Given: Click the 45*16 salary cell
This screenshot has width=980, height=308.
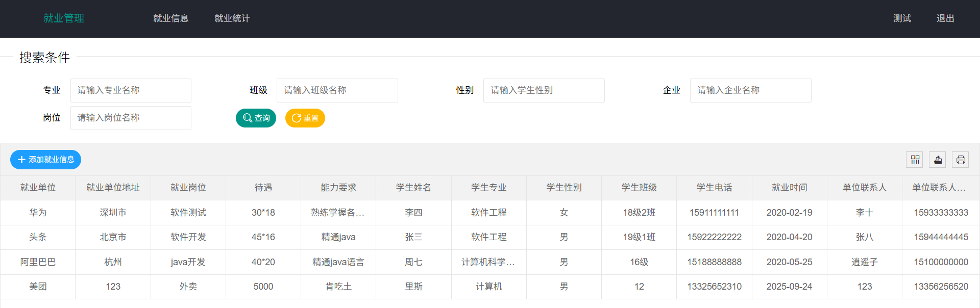Looking at the screenshot, I should (263, 237).
